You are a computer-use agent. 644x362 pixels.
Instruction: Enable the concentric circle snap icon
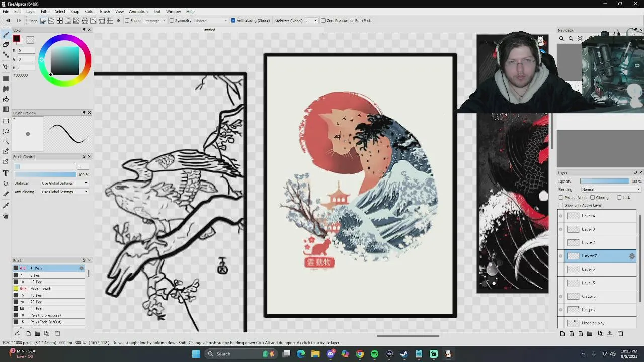85,21
